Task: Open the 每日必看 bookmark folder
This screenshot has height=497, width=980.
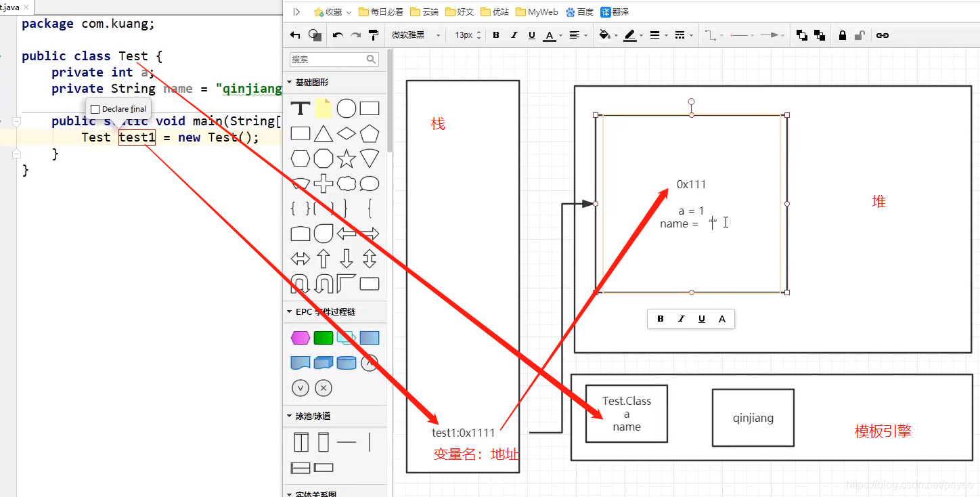Action: click(381, 12)
